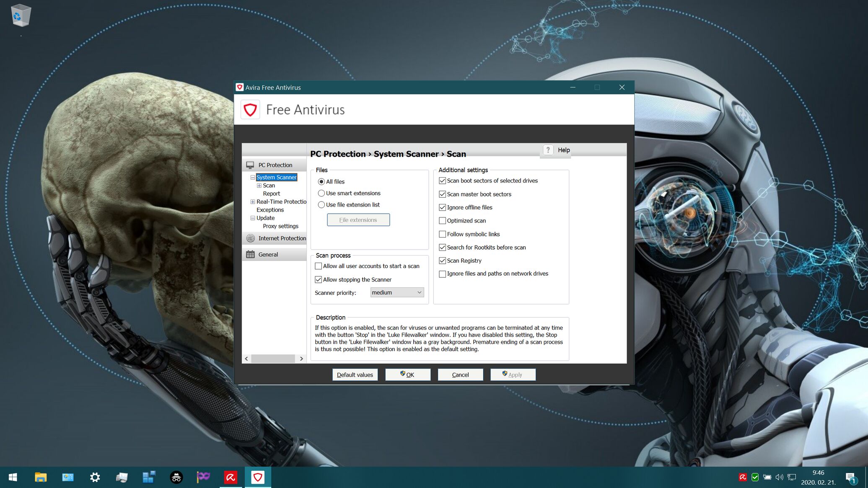Image resolution: width=868 pixels, height=488 pixels.
Task: Click the Avira shield taskbar window icon
Action: point(258,477)
